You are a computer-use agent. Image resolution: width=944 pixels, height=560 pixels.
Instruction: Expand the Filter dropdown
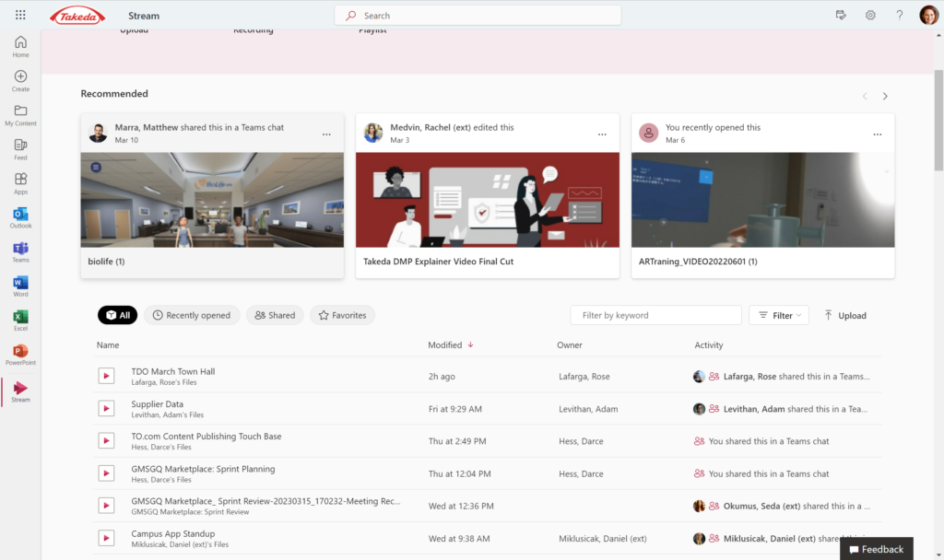(779, 315)
